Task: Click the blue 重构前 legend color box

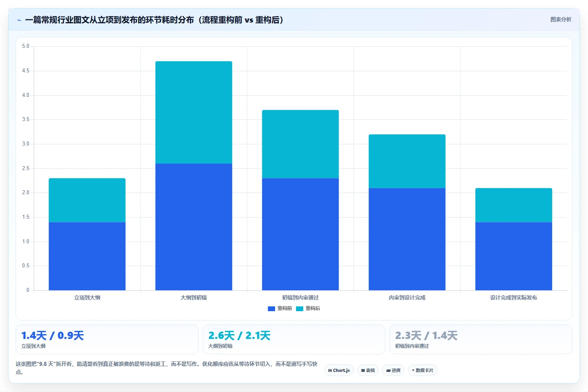Action: pos(271,309)
